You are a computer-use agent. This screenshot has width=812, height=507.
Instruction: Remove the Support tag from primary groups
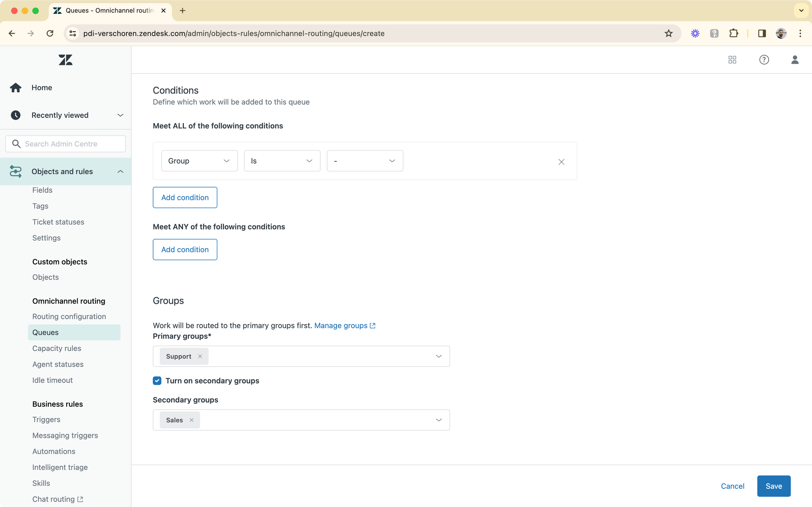tap(200, 356)
